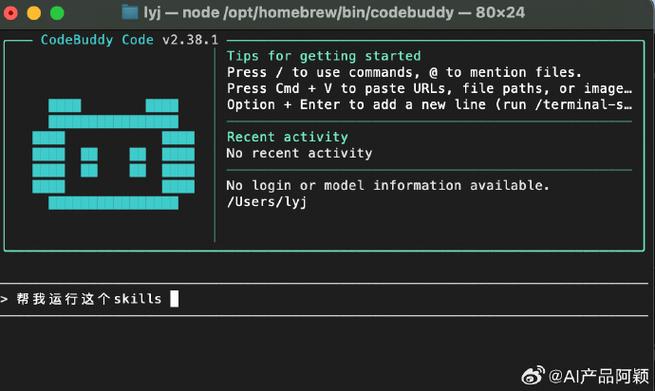This screenshot has width=655, height=391.
Task: Click the prompt arrow symbol before the input
Action: coord(4,299)
